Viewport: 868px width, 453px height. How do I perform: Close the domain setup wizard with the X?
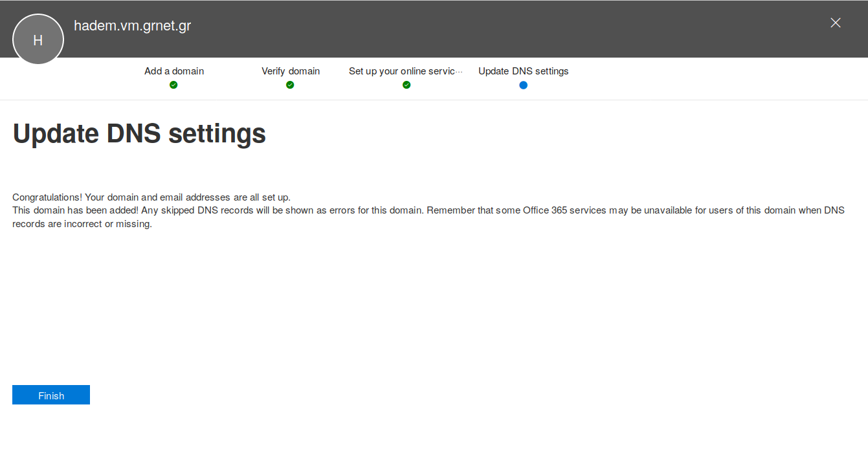pos(835,23)
